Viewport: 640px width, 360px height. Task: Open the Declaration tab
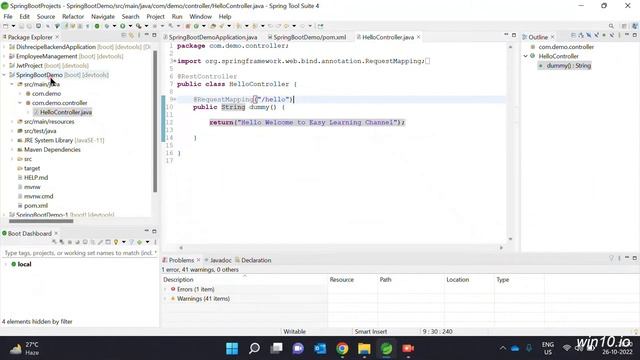(253, 260)
